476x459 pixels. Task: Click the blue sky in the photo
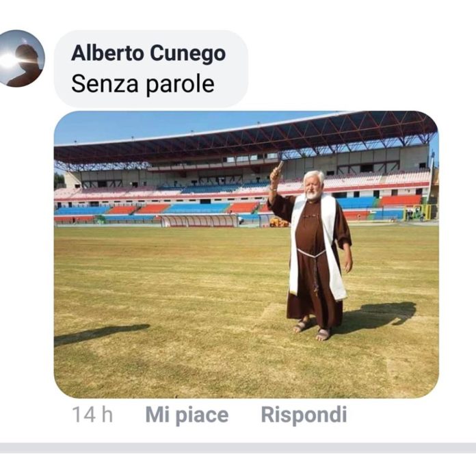pyautogui.click(x=137, y=126)
